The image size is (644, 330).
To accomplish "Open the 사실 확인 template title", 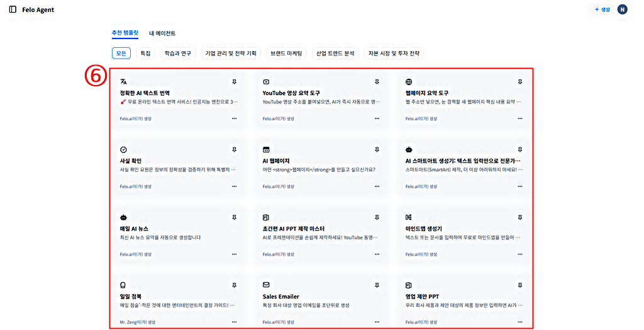I will (x=131, y=161).
